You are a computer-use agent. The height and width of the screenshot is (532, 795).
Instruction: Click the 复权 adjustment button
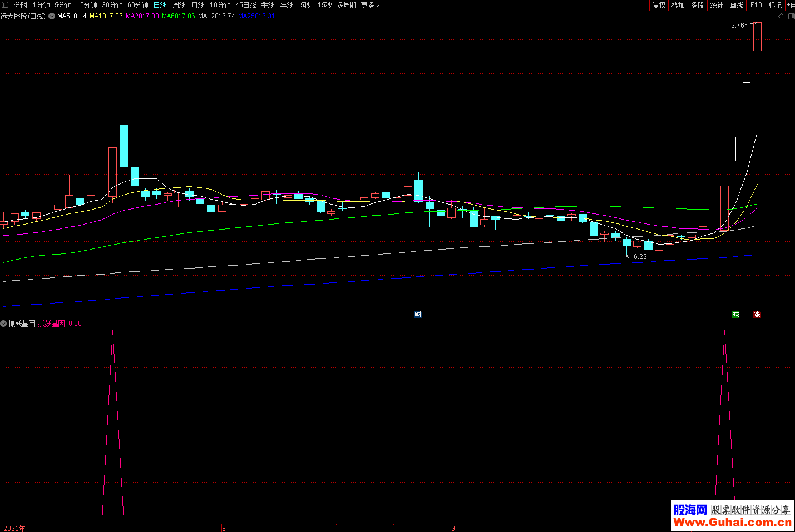click(659, 5)
